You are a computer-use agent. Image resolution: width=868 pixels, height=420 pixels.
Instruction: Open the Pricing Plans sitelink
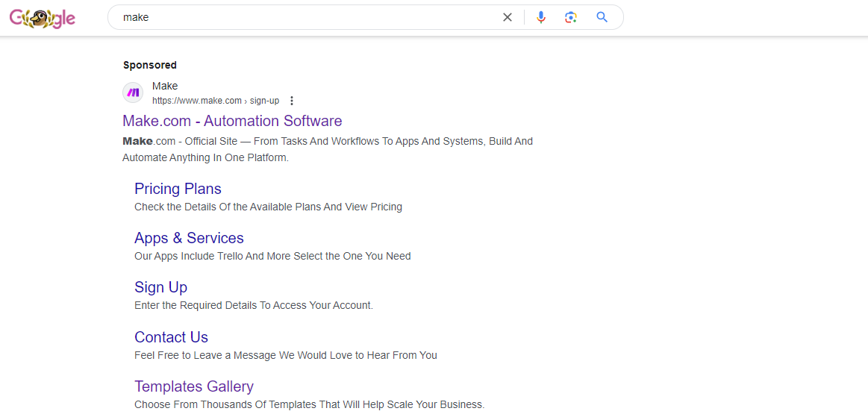coord(178,189)
